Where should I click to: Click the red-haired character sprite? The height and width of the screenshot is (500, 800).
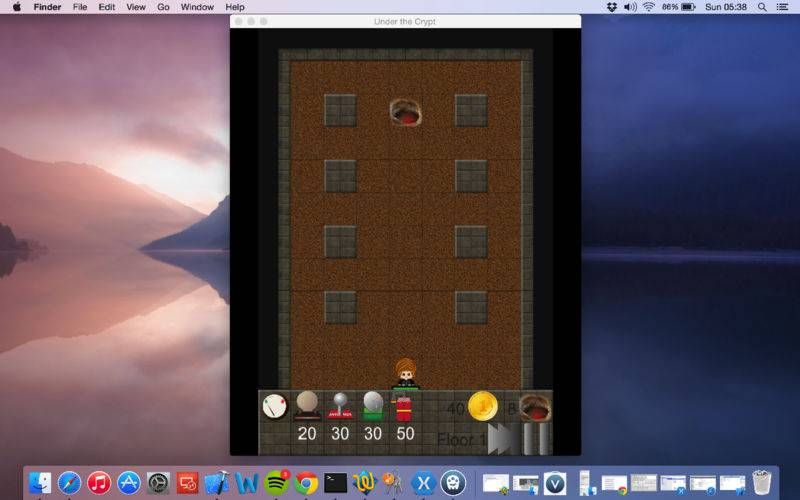tap(405, 372)
